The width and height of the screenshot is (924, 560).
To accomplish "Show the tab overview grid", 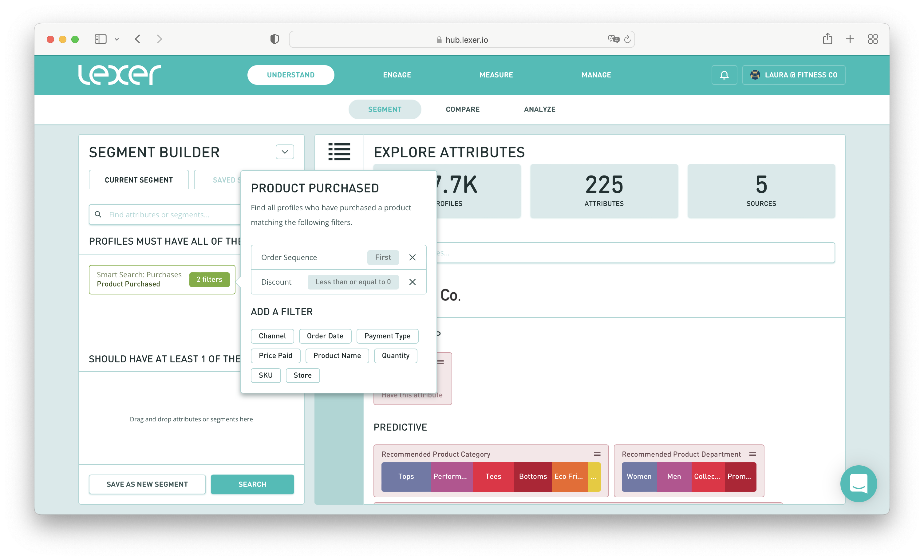I will coord(873,39).
